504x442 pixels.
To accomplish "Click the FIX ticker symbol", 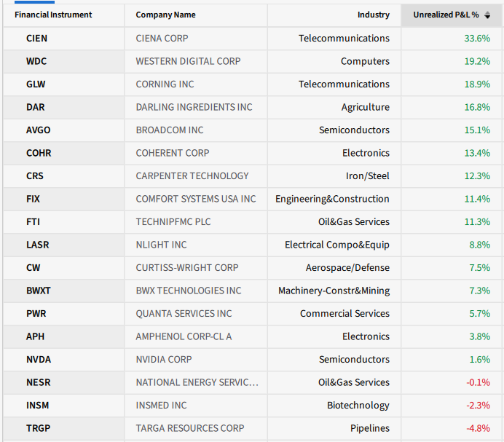I will pyautogui.click(x=33, y=199).
